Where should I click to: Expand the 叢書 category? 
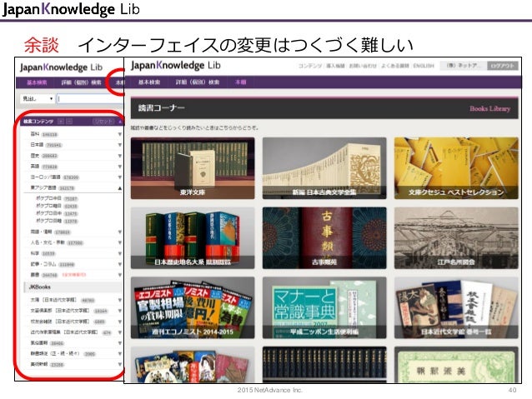click(119, 275)
